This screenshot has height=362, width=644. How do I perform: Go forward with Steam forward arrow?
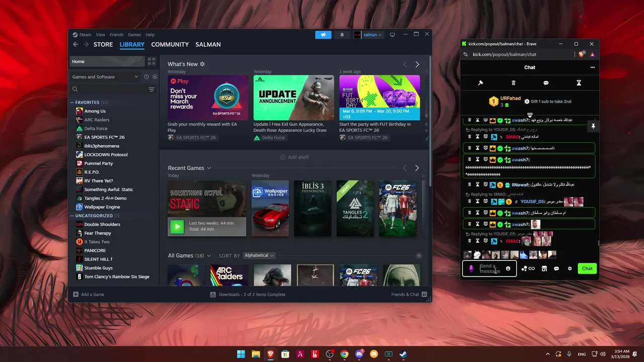click(x=86, y=44)
